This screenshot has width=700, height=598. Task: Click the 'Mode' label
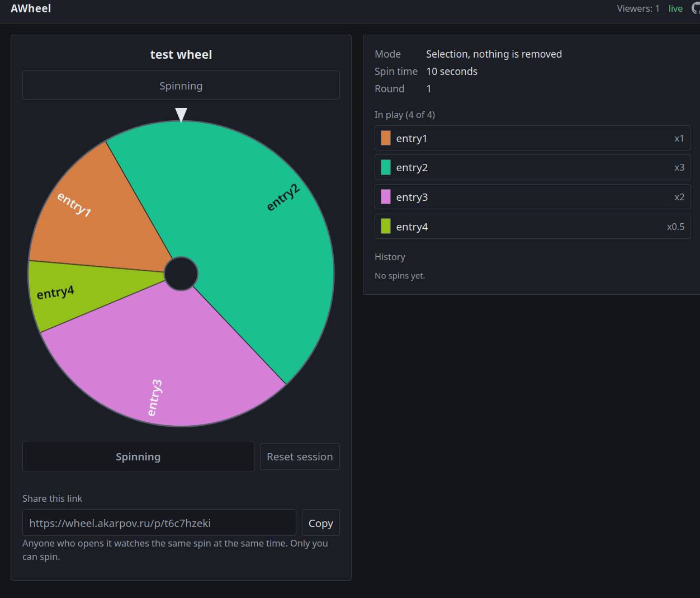[x=387, y=54]
